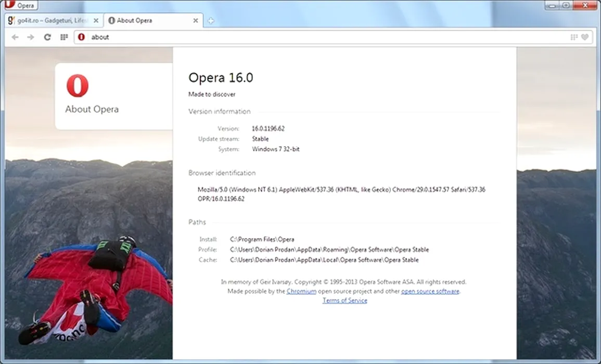This screenshot has height=364, width=601.
Task: Add page to Speed Dial from address bar
Action: click(x=574, y=37)
